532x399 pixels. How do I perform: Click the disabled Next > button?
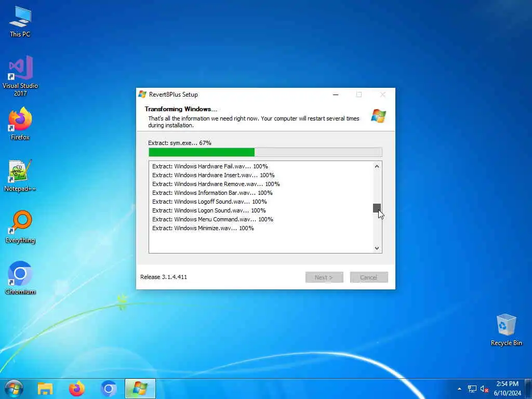click(324, 277)
